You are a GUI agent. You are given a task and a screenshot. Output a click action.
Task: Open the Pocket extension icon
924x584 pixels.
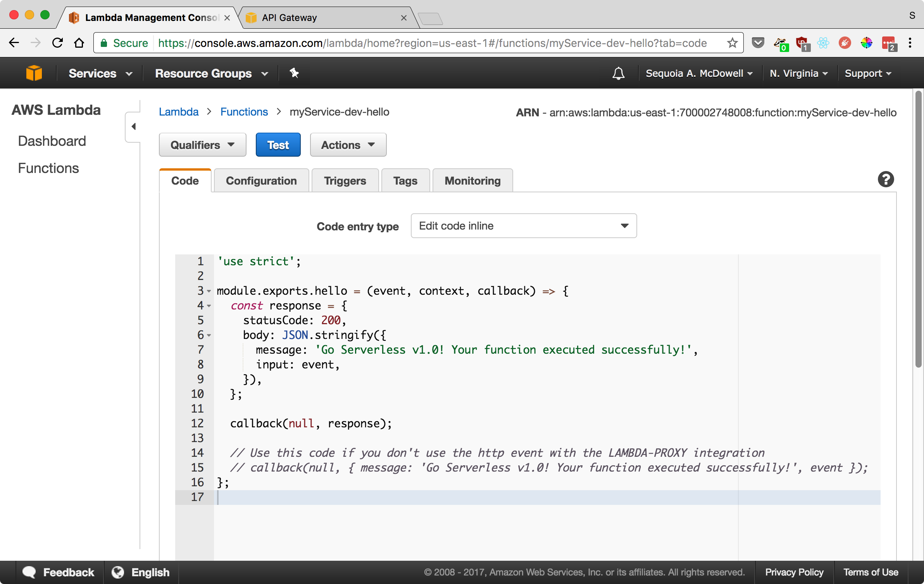click(758, 43)
